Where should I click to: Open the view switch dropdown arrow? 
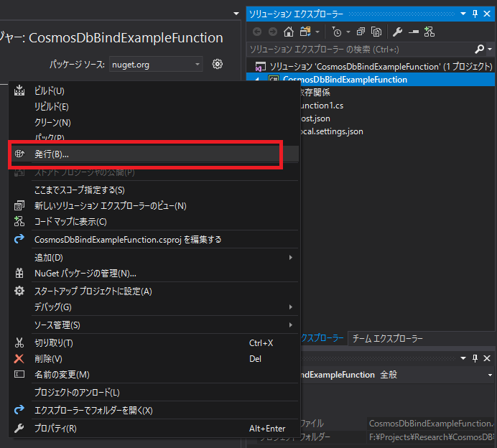pyautogui.click(x=317, y=32)
